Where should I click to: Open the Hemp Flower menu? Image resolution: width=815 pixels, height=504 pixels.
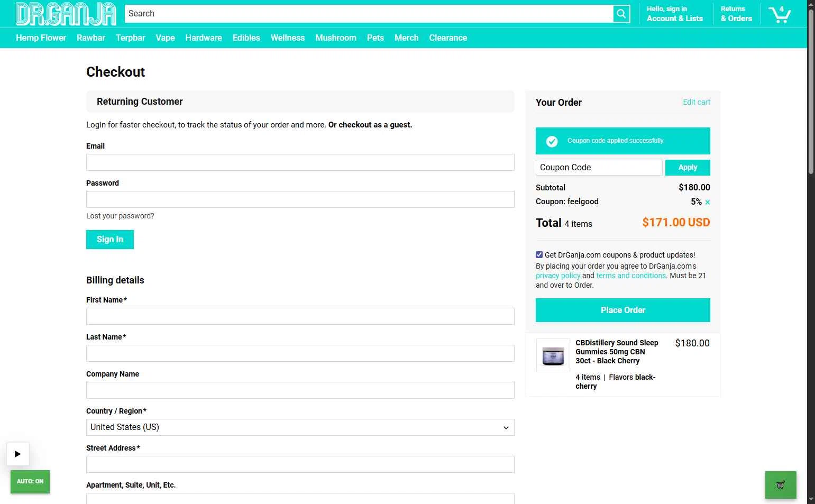coord(41,38)
